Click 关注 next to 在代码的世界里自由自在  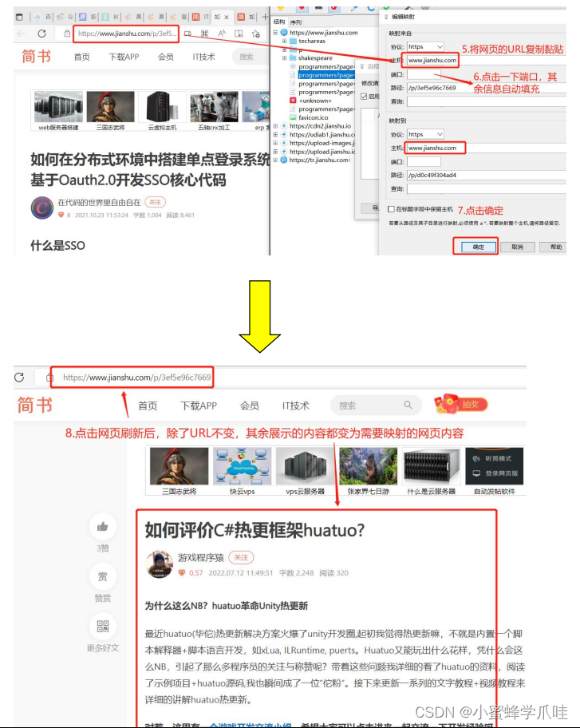click(155, 202)
